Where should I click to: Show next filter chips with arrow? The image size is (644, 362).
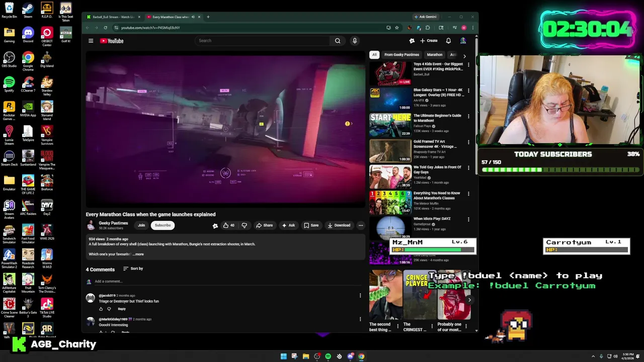point(464,56)
